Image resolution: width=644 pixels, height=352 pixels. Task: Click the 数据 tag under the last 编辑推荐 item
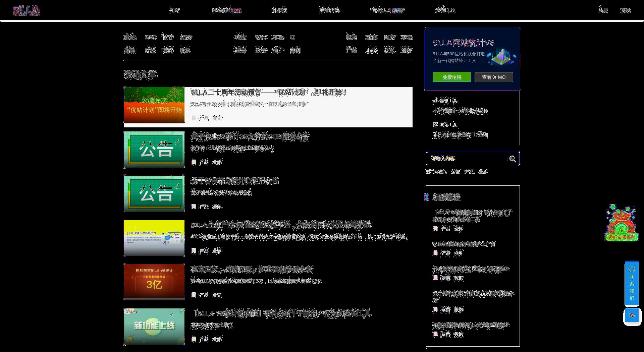click(x=459, y=334)
